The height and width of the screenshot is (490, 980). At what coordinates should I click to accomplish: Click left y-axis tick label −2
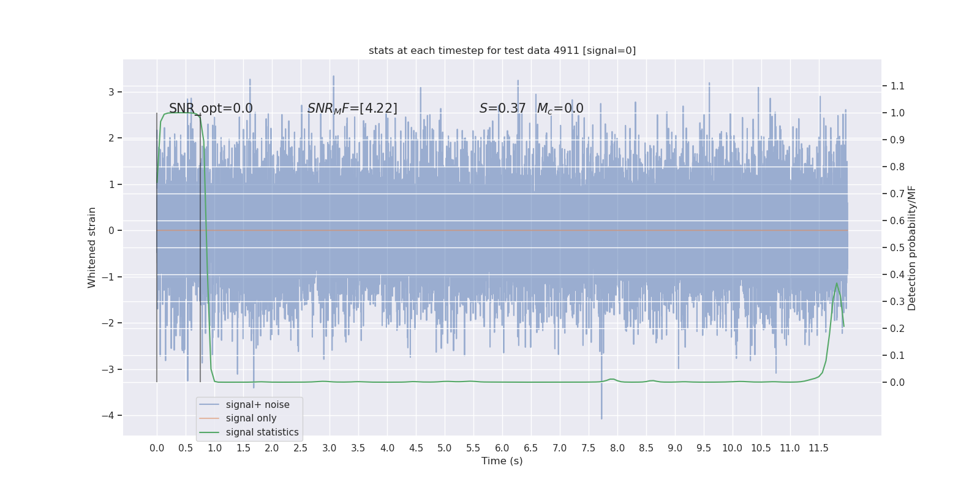[x=107, y=323]
